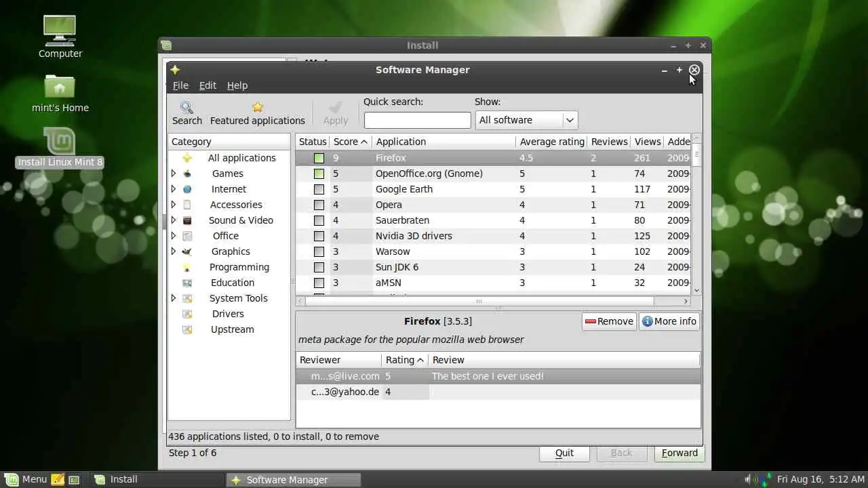Click the Upstream category icon
The image size is (868, 488).
click(187, 329)
